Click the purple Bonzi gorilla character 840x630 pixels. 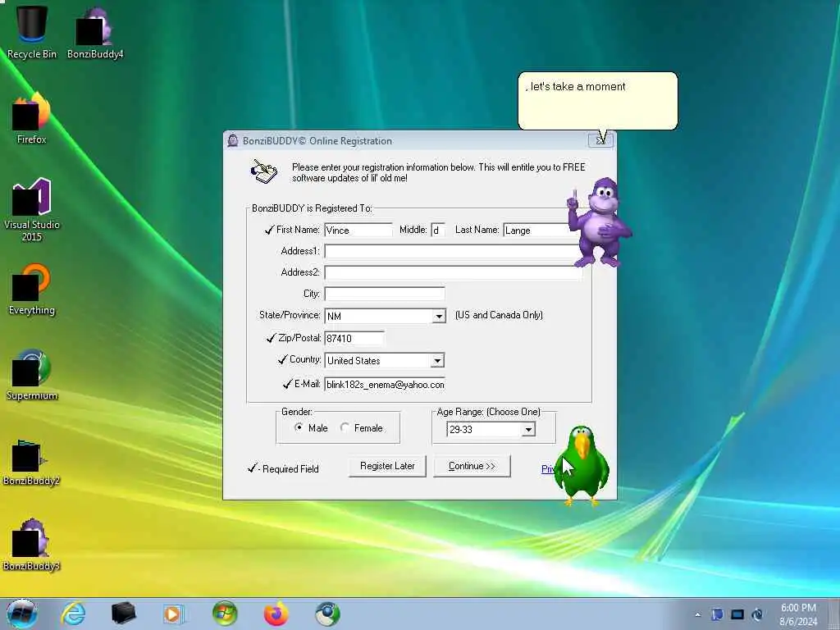(599, 222)
